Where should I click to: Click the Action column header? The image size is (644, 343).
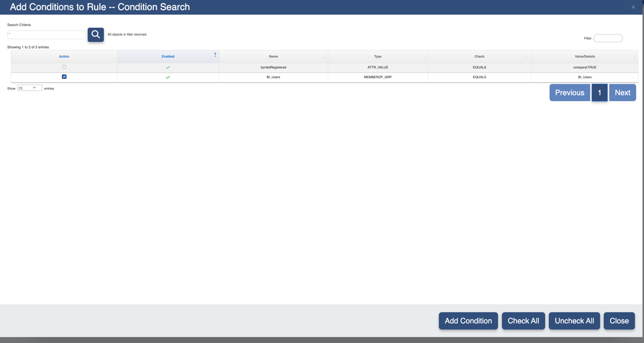[x=64, y=56]
